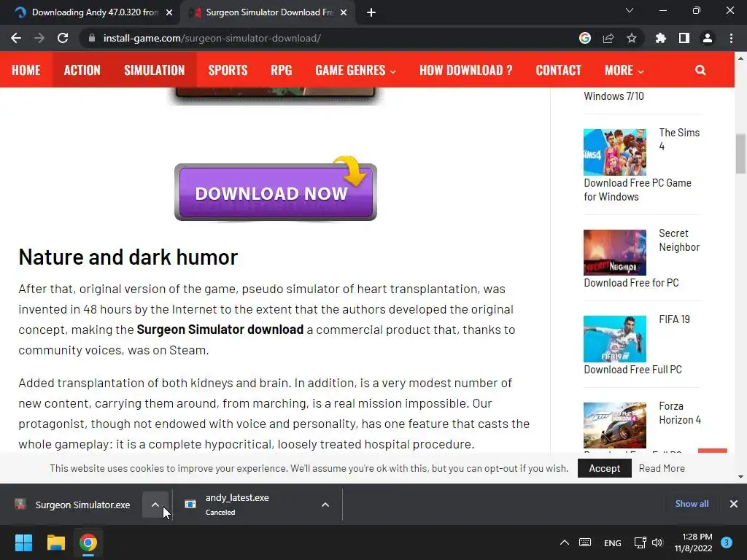
Task: Open the SPORTS category
Action: tap(228, 70)
